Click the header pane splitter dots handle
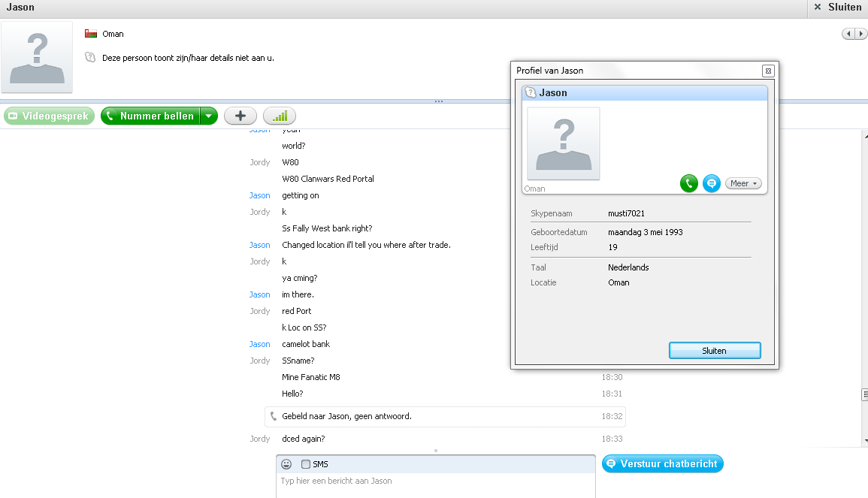Screen dimensions: 868x498 click(438, 101)
